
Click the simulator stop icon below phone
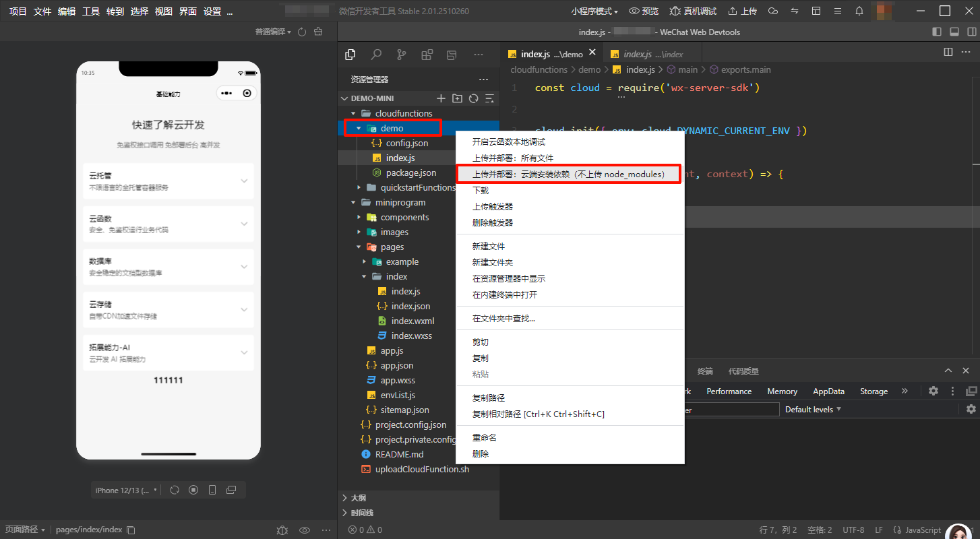193,490
